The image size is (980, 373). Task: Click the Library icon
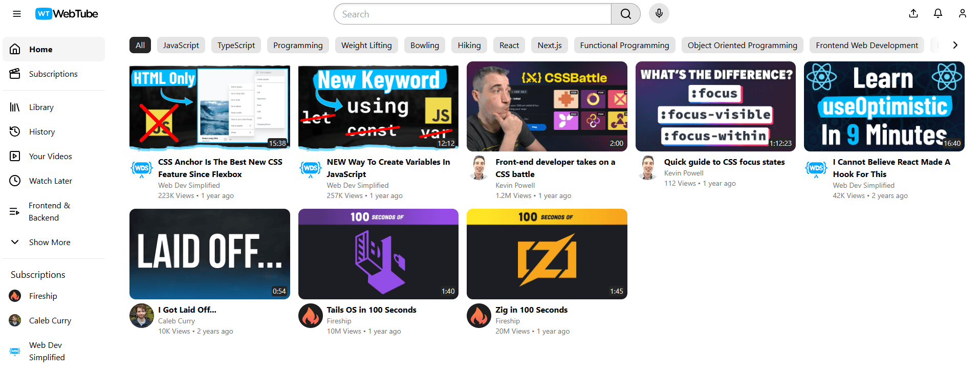coord(15,107)
